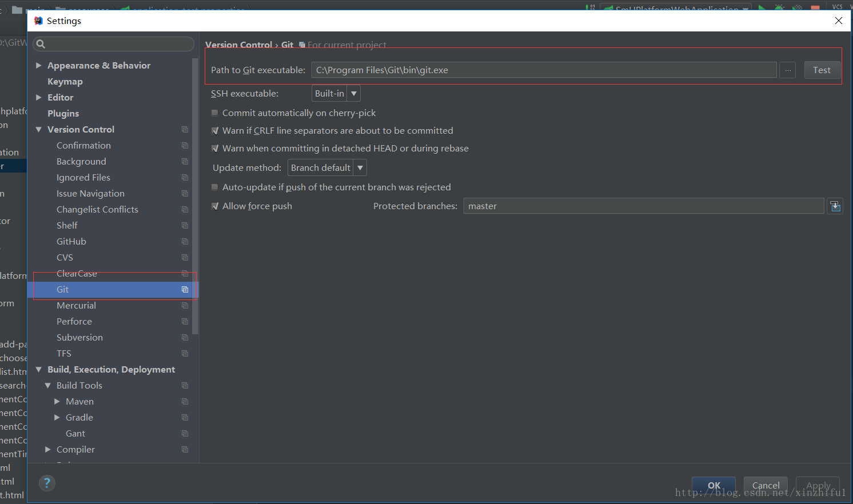Click the project icon on CVS row
This screenshot has width=853, height=504.
pos(185,258)
